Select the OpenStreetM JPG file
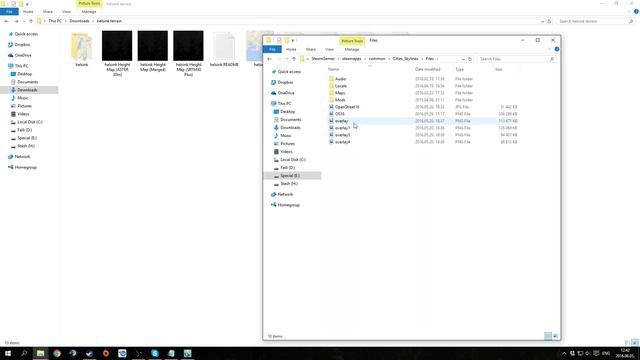The height and width of the screenshot is (360, 640). coord(347,107)
